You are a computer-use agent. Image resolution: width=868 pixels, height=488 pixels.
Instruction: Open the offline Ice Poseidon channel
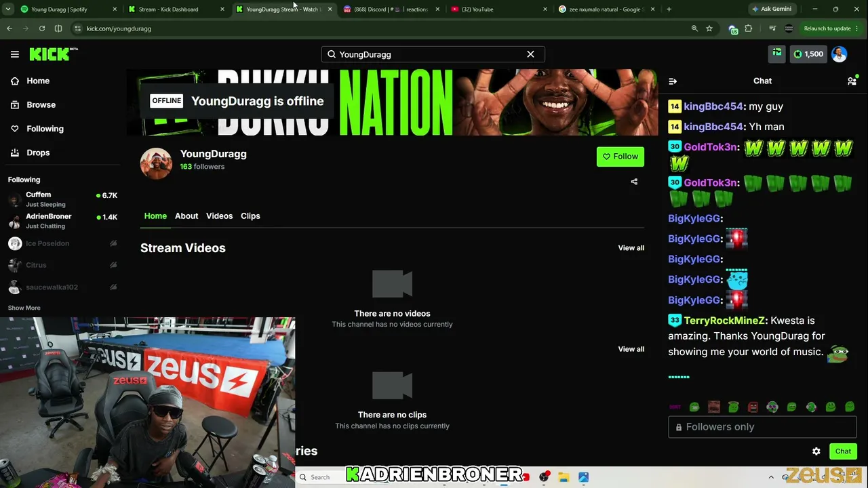point(62,243)
